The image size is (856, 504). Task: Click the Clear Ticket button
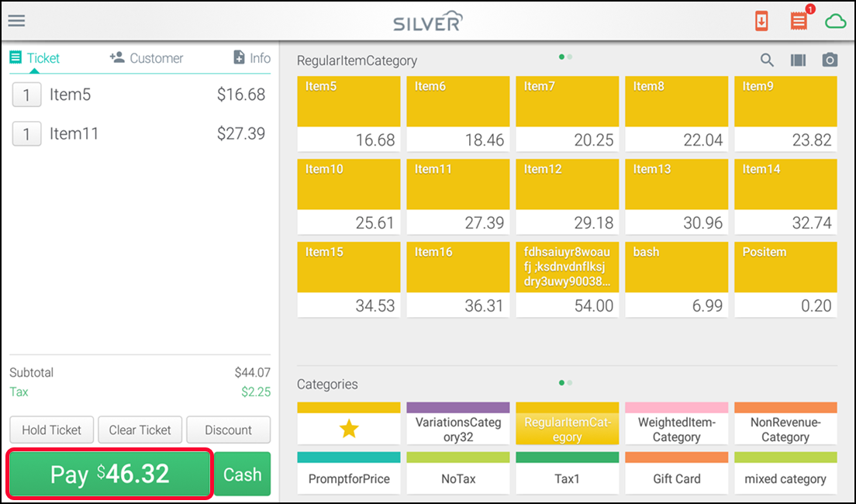tap(140, 430)
